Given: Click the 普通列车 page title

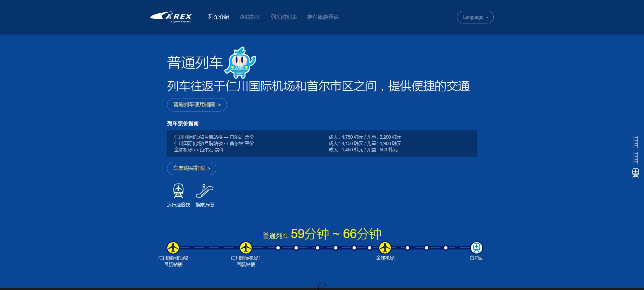Looking at the screenshot, I should click(195, 63).
